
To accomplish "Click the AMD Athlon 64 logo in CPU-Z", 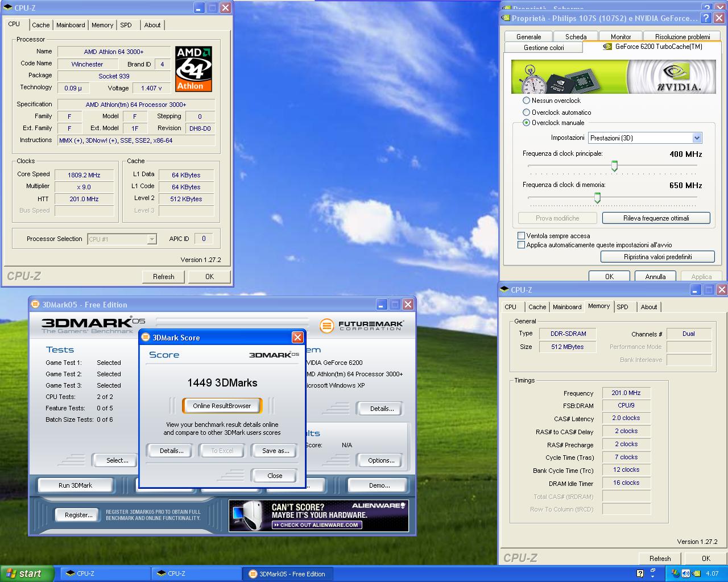I will pos(193,69).
